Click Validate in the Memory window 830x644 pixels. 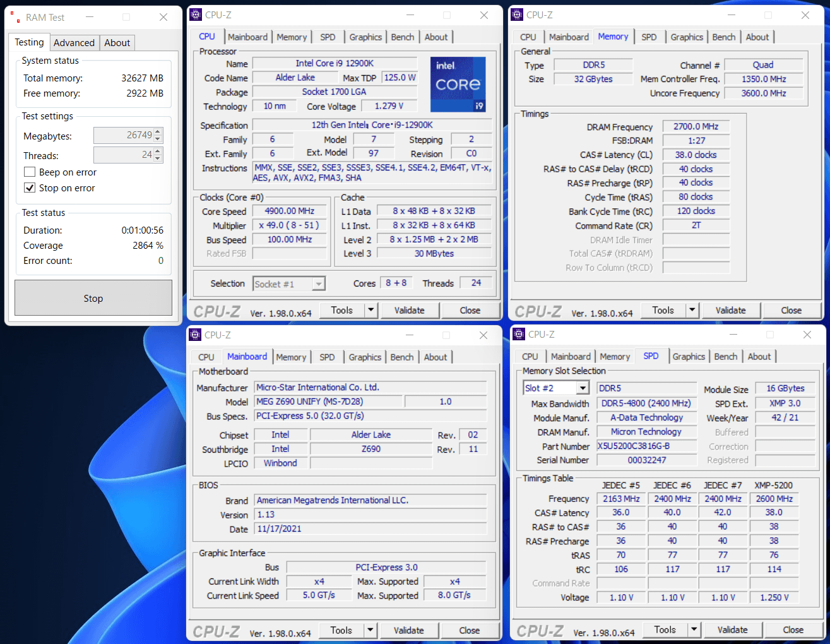pyautogui.click(x=731, y=311)
